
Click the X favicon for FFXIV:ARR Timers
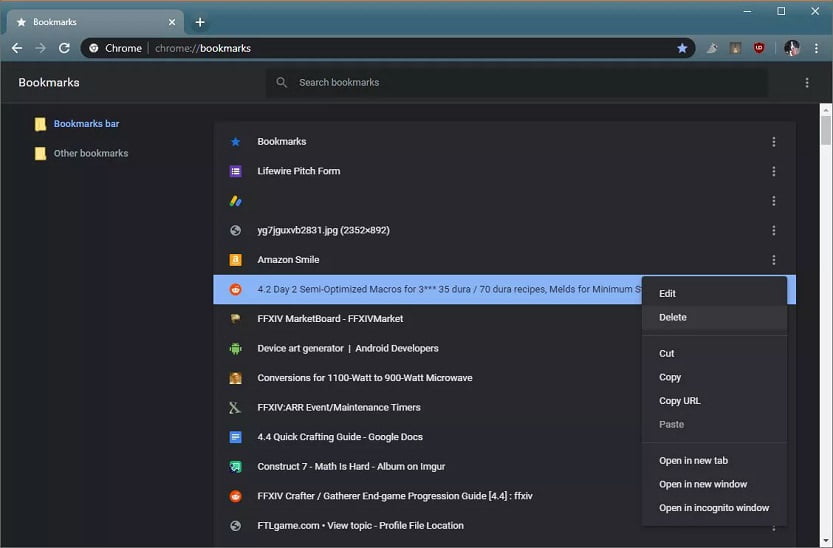pos(235,407)
